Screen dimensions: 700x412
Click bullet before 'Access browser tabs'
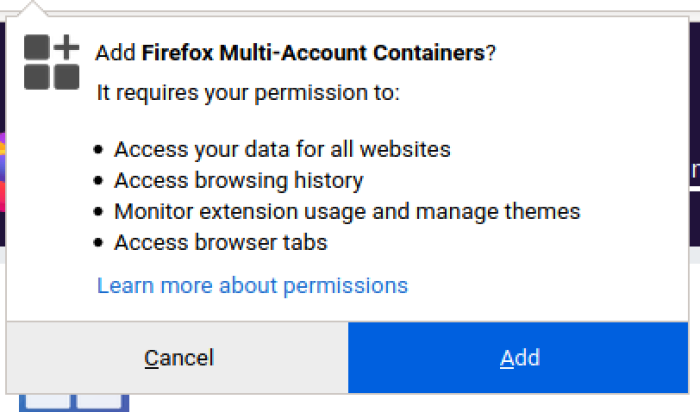pyautogui.click(x=98, y=244)
